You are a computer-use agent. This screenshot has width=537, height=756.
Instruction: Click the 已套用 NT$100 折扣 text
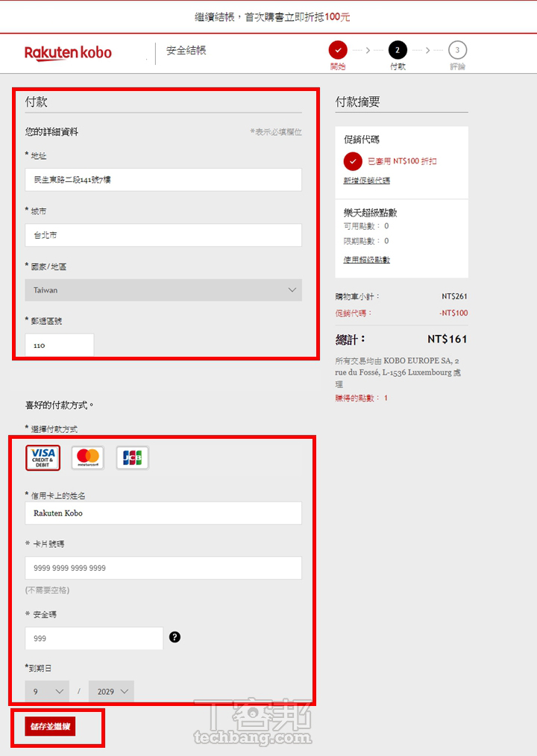coord(402,161)
